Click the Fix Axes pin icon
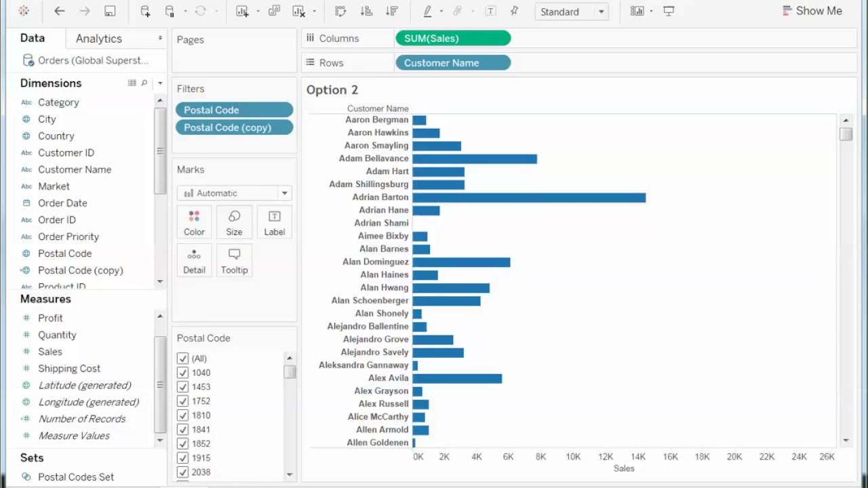The image size is (868, 488). point(514,11)
